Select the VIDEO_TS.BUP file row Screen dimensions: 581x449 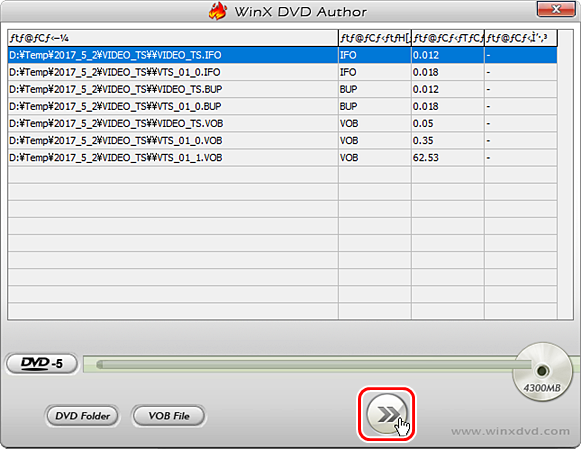[x=282, y=89]
